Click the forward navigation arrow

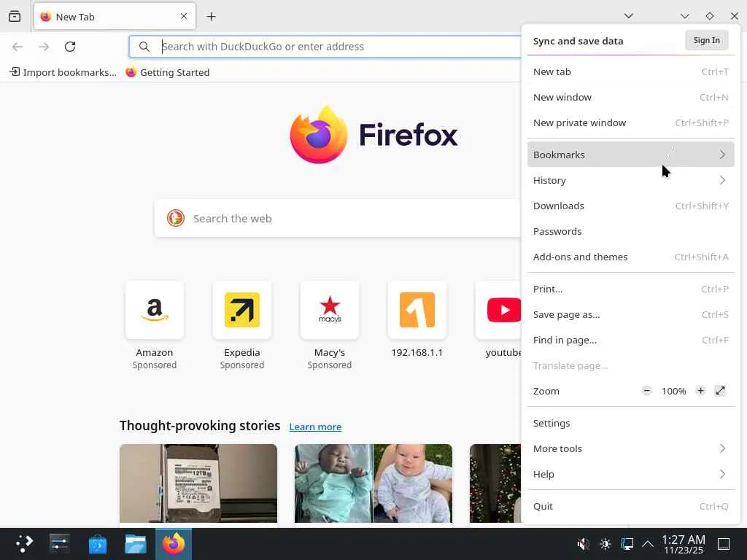coord(44,47)
